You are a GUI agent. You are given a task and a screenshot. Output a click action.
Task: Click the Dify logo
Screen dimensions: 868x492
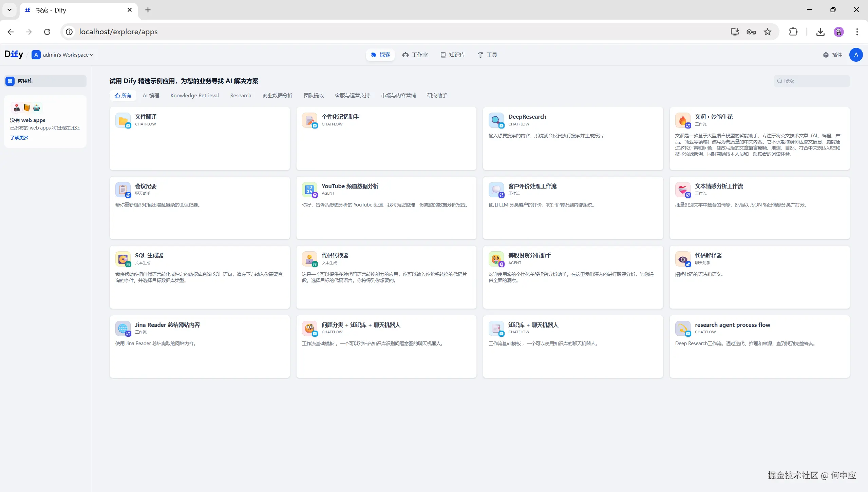(14, 54)
